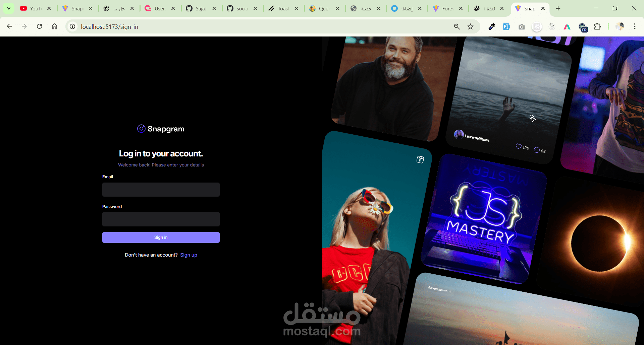The width and height of the screenshot is (644, 345).
Task: Open Chrome three-dot menu
Action: (x=635, y=26)
